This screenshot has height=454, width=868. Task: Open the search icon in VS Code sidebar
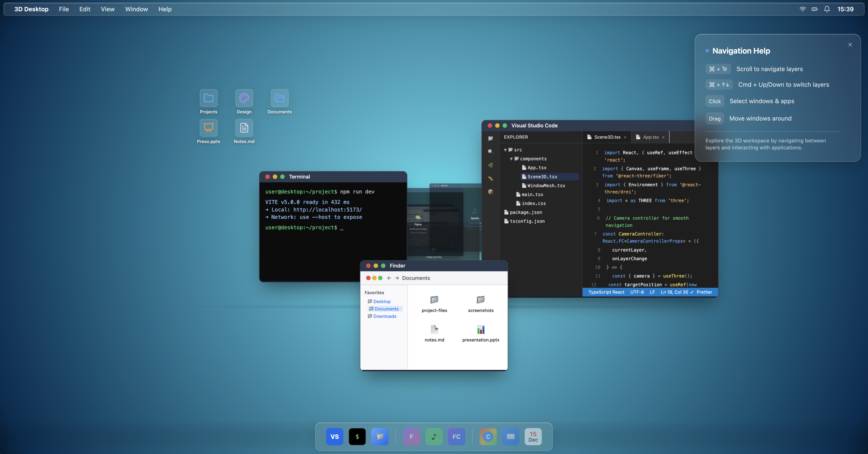point(490,152)
